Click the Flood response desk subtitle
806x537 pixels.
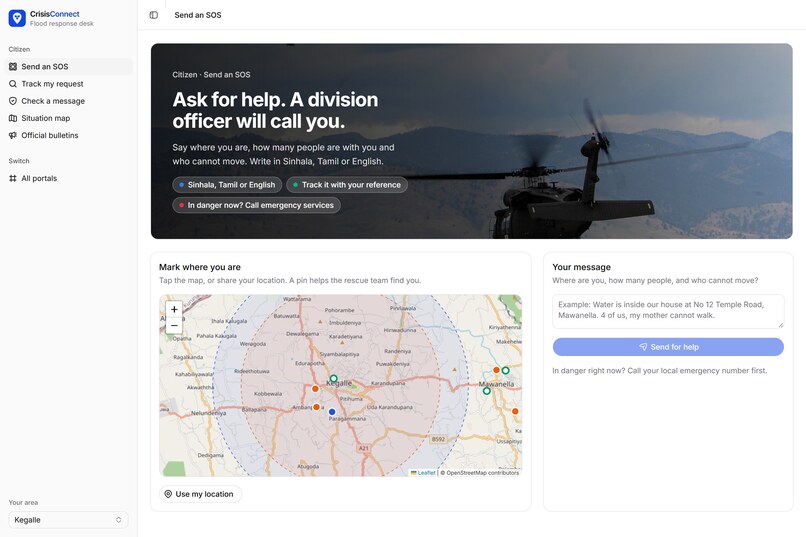pyautogui.click(x=62, y=24)
